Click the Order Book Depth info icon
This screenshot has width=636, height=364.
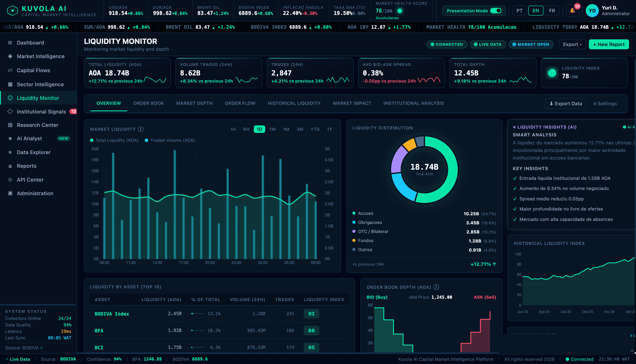[x=436, y=287]
